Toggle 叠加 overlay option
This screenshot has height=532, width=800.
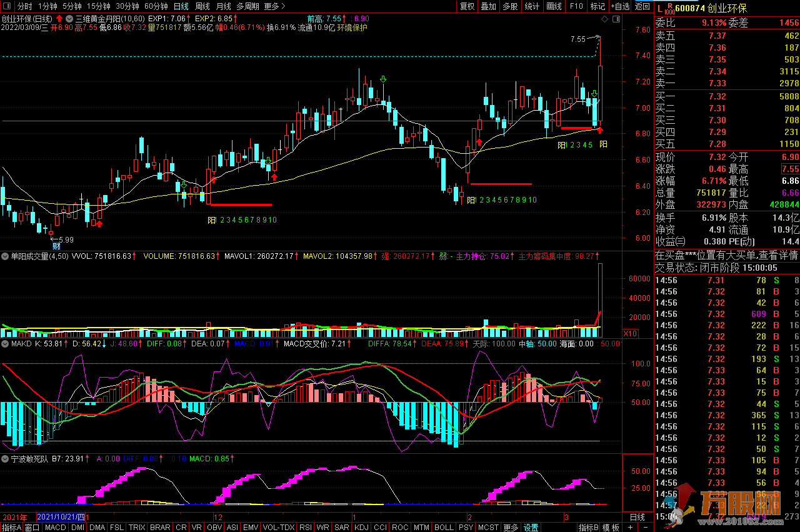point(488,6)
